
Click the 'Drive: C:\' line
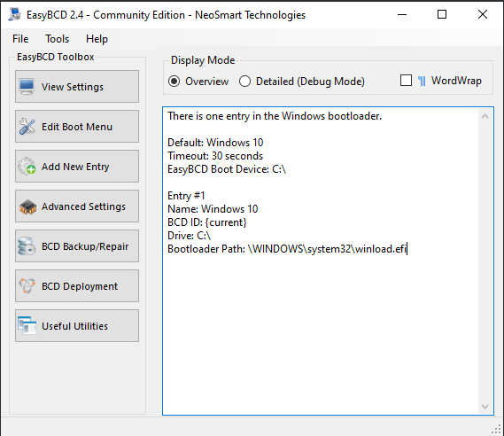click(x=189, y=236)
